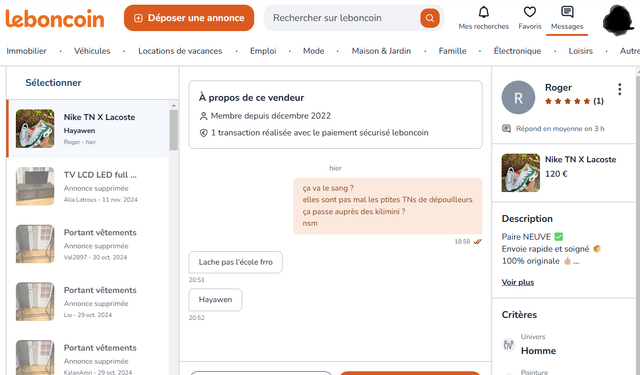Viewport: 640px width, 375px height.
Task: Open the Locations de vacances category
Action: [180, 51]
